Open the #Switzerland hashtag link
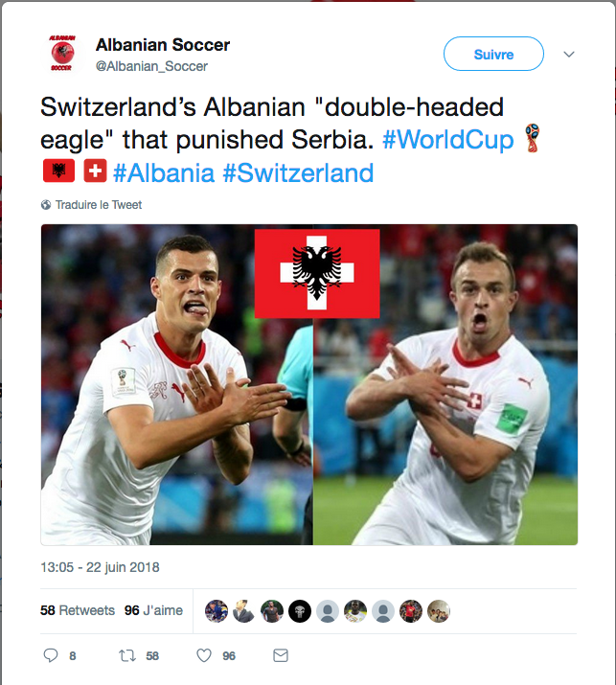The width and height of the screenshot is (616, 685). click(302, 173)
